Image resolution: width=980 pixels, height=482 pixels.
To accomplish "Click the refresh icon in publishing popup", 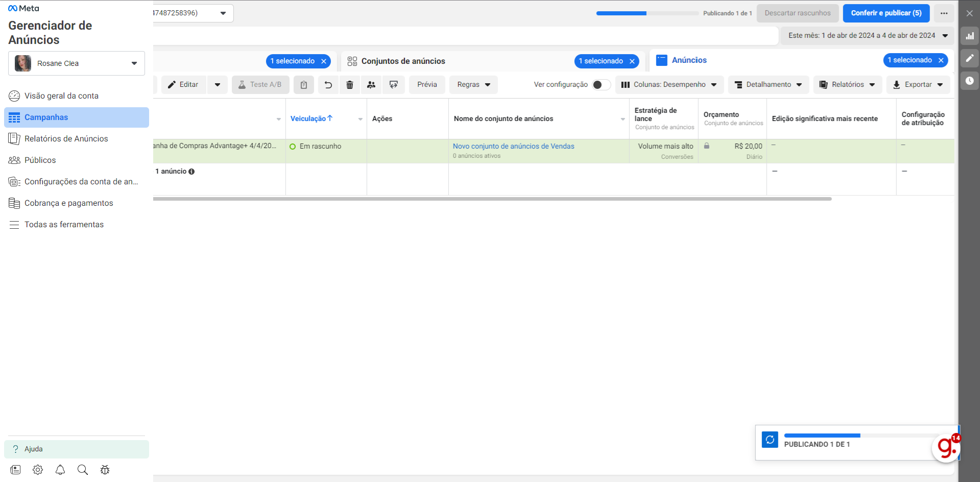I will (x=770, y=440).
